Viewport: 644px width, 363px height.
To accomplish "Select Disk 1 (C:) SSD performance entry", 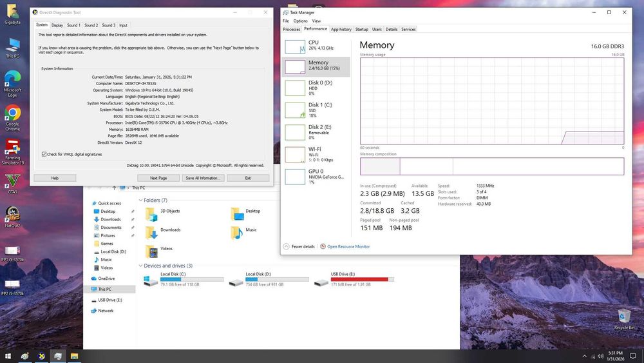I will pos(316,110).
